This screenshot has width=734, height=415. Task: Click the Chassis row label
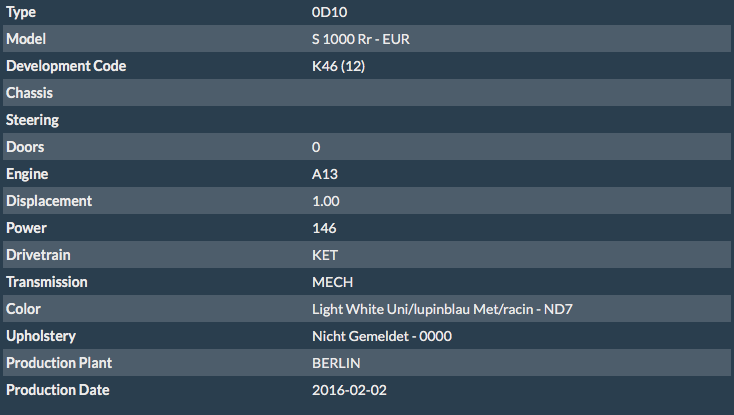pyautogui.click(x=30, y=93)
